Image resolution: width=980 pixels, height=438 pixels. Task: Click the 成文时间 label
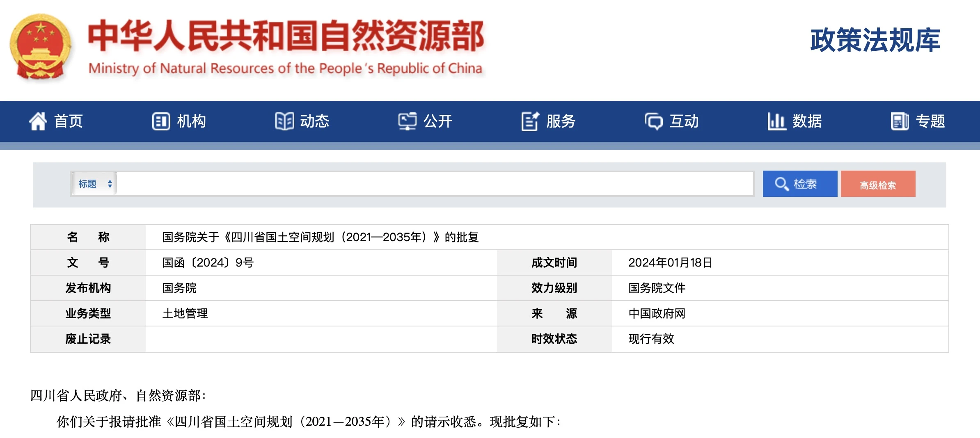coord(554,262)
